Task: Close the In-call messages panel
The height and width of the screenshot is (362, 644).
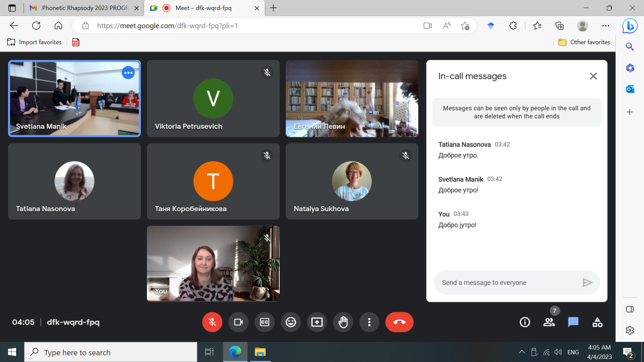Action: pyautogui.click(x=593, y=76)
